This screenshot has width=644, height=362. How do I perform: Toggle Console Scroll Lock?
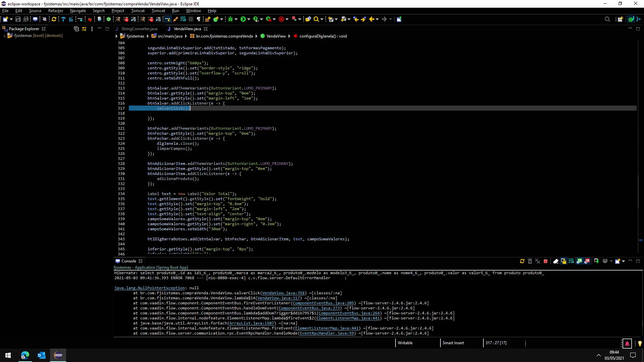(x=563, y=261)
